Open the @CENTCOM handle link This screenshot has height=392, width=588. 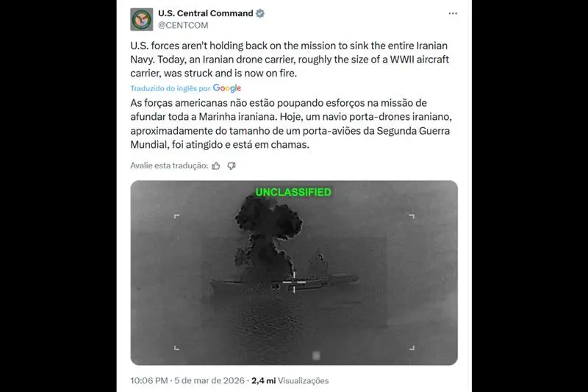pyautogui.click(x=183, y=25)
